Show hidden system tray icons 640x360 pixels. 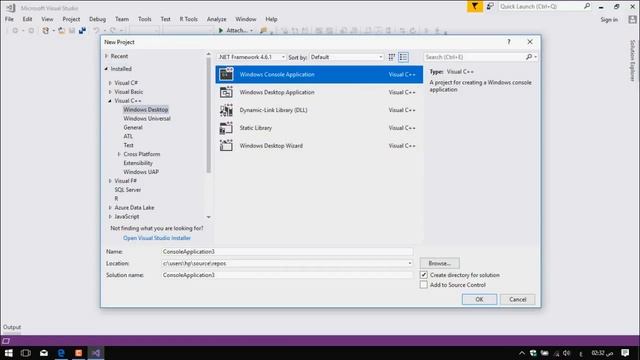522,353
